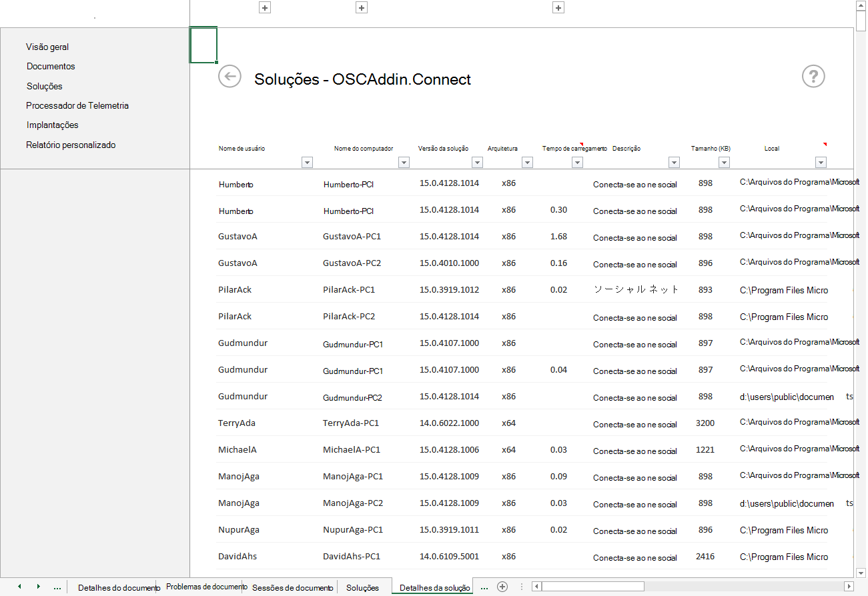Select the MichaelA-PC1 computer cell

(352, 450)
